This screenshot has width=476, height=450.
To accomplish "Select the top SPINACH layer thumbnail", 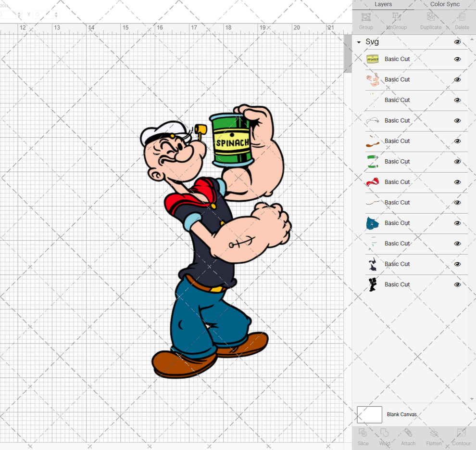I will coord(373,59).
